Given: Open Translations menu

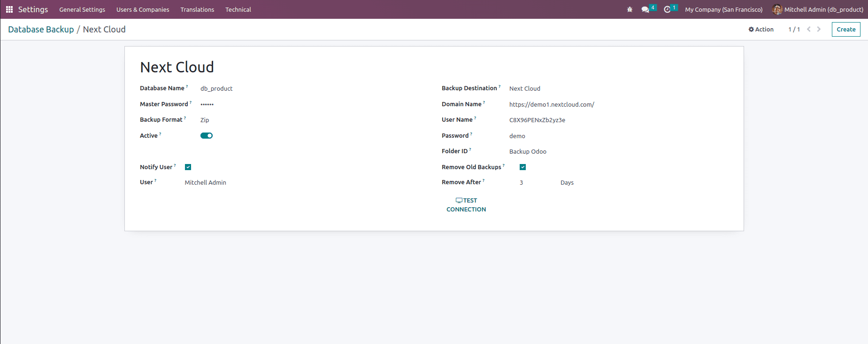Looking at the screenshot, I should click(197, 9).
